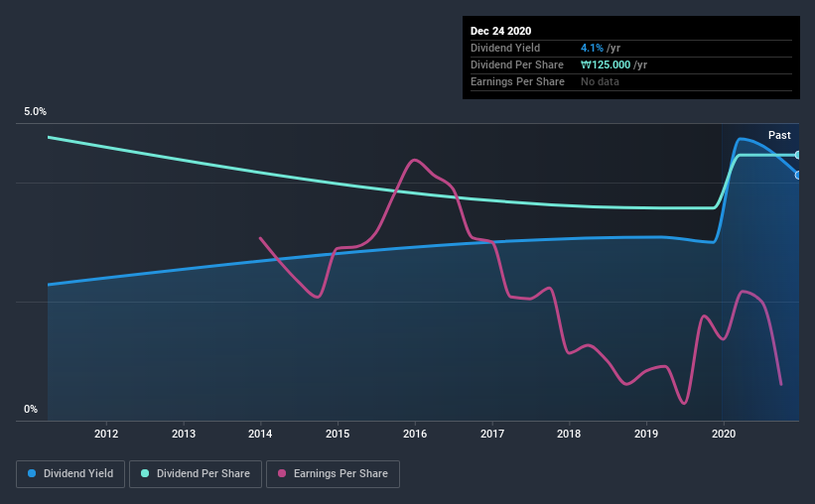The image size is (815, 504).
Task: Toggle the Dividend Yield legend button
Action: coord(70,474)
